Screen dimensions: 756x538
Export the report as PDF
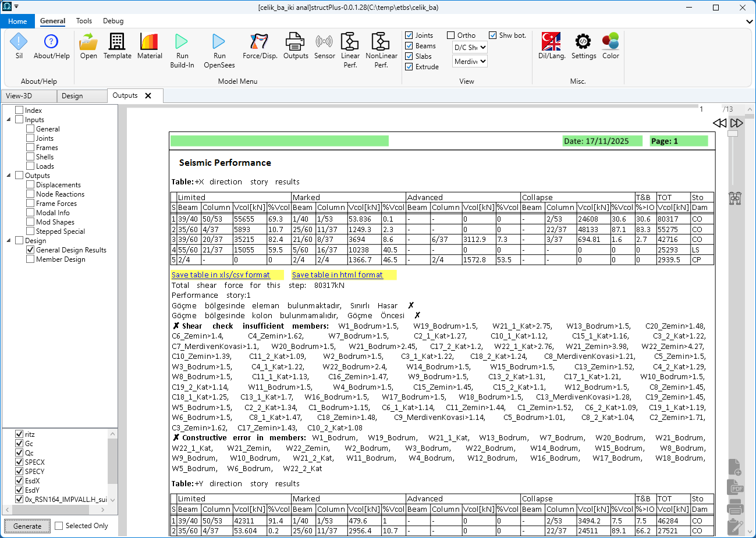click(735, 487)
